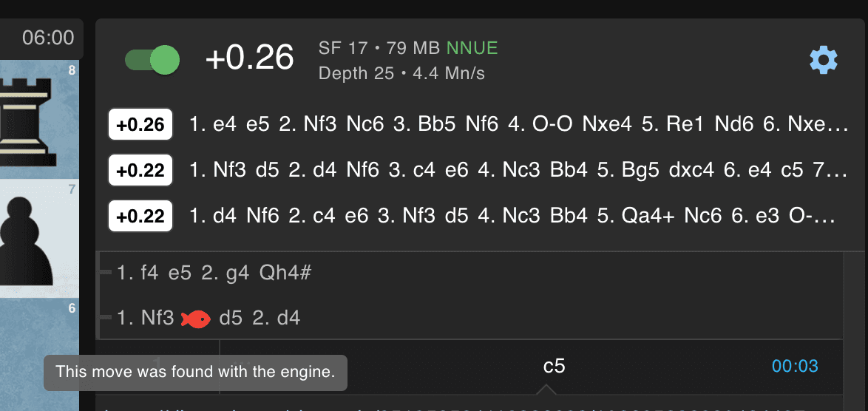Click the red fish engine icon
The width and height of the screenshot is (868, 411).
tap(196, 319)
